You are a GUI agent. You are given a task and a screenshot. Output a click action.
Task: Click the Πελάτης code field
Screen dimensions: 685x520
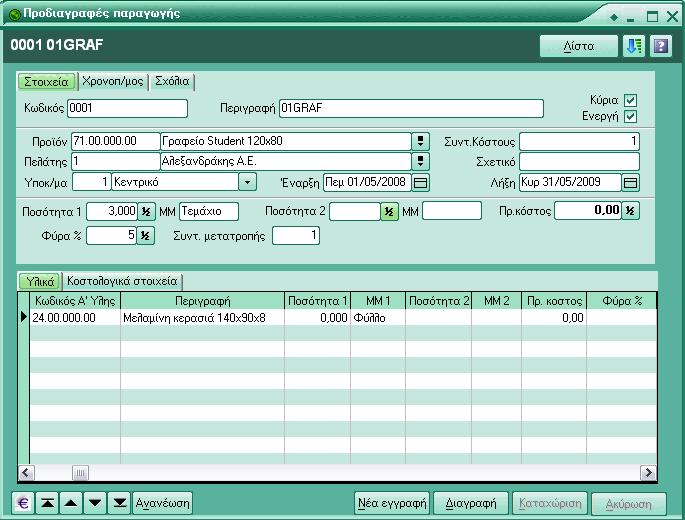coord(116,161)
